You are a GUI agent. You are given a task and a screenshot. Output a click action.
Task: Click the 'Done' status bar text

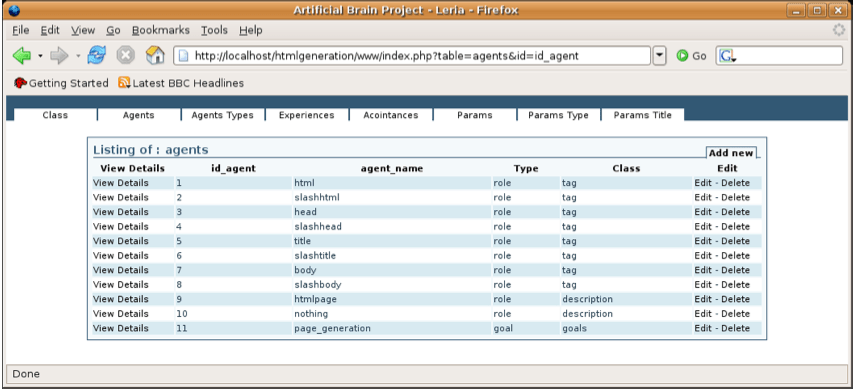pyautogui.click(x=26, y=374)
